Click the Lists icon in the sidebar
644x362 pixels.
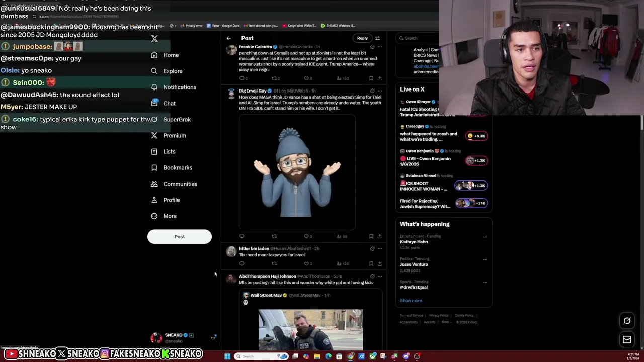(x=154, y=151)
